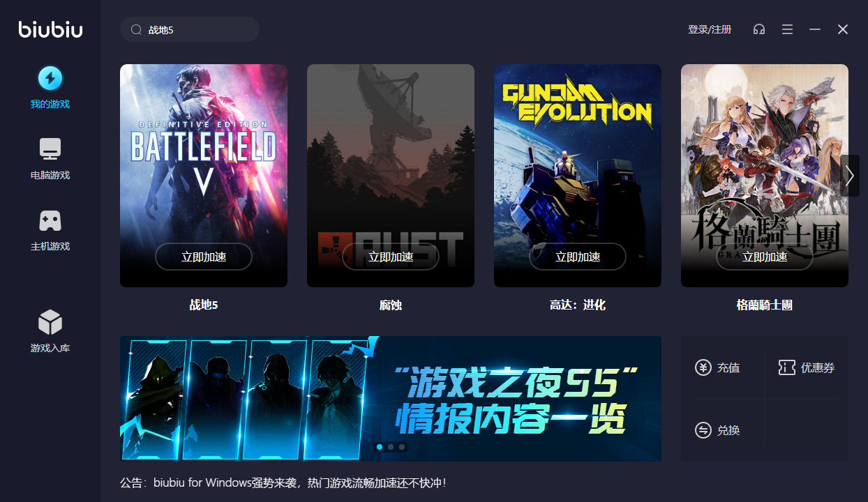Select the second banner carousel dot
This screenshot has width=868, height=502.
(391, 447)
